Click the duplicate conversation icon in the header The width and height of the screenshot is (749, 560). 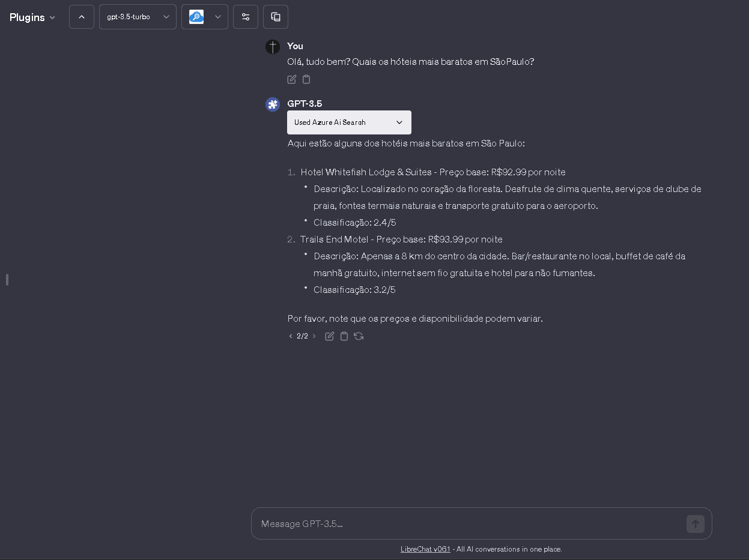click(x=276, y=16)
